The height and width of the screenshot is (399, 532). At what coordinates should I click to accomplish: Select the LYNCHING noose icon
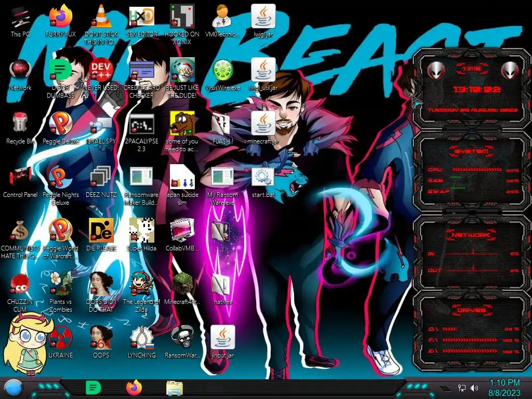pyautogui.click(x=141, y=343)
